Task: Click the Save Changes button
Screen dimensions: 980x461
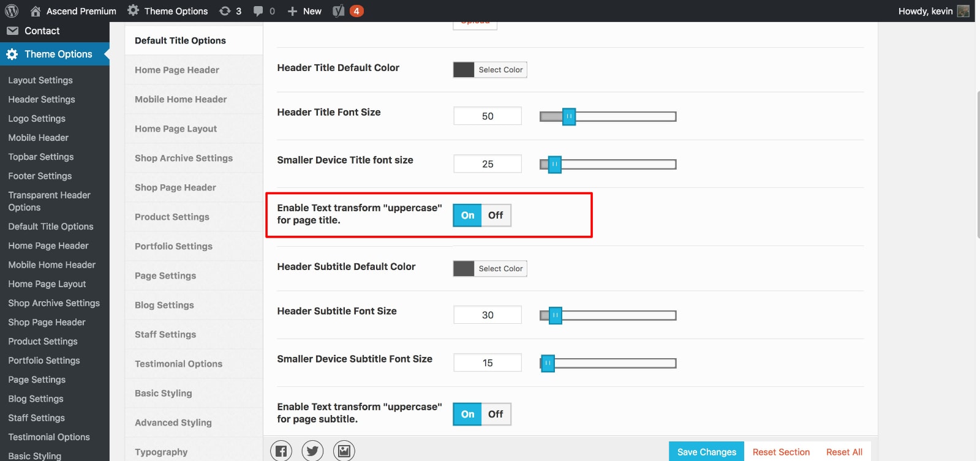Action: pyautogui.click(x=706, y=452)
